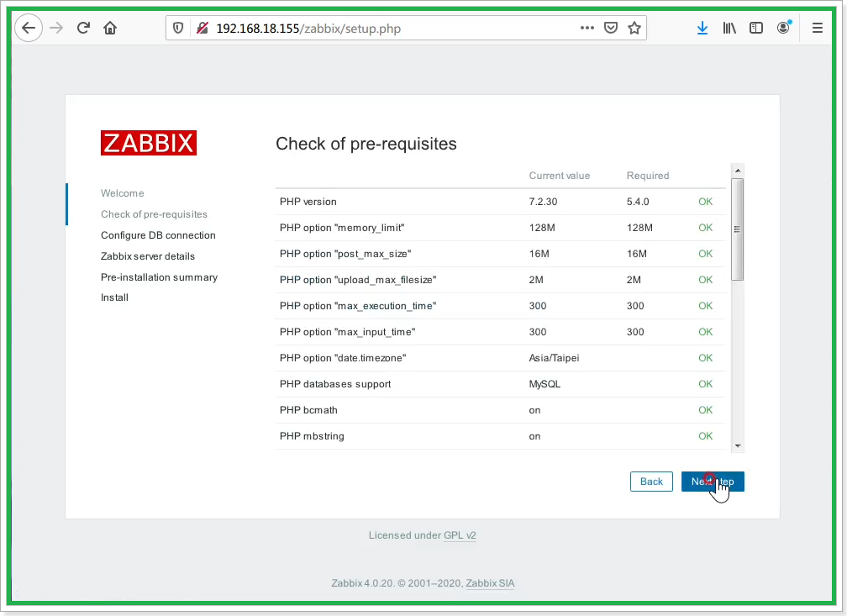
Task: Click the ZABBIX logo
Action: coord(149,143)
